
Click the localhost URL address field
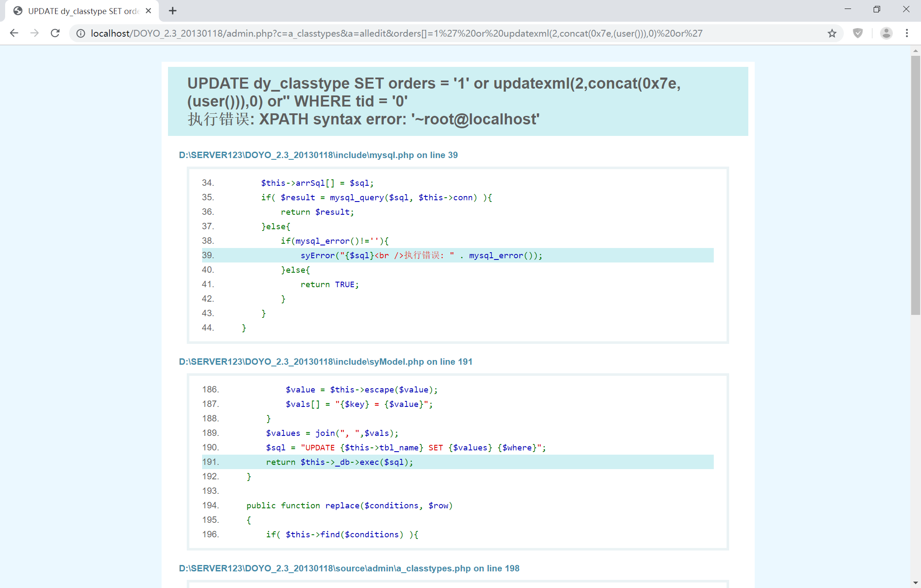(397, 33)
